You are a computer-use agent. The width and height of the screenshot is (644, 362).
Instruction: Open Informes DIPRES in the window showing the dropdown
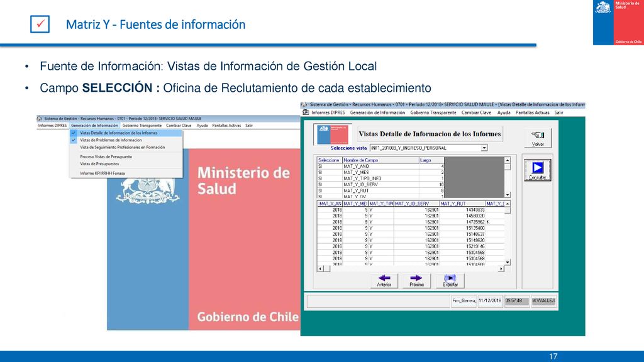click(x=53, y=126)
